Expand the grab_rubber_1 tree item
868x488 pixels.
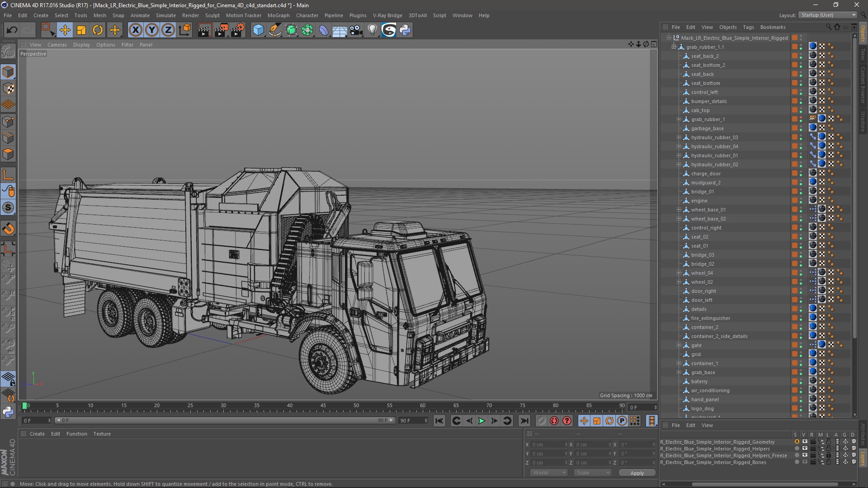click(x=679, y=119)
